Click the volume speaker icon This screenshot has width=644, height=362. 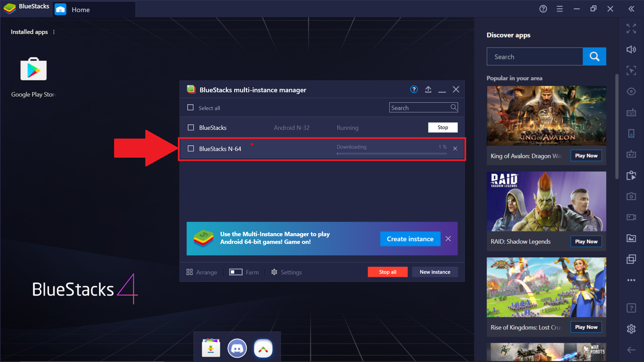pyautogui.click(x=631, y=49)
